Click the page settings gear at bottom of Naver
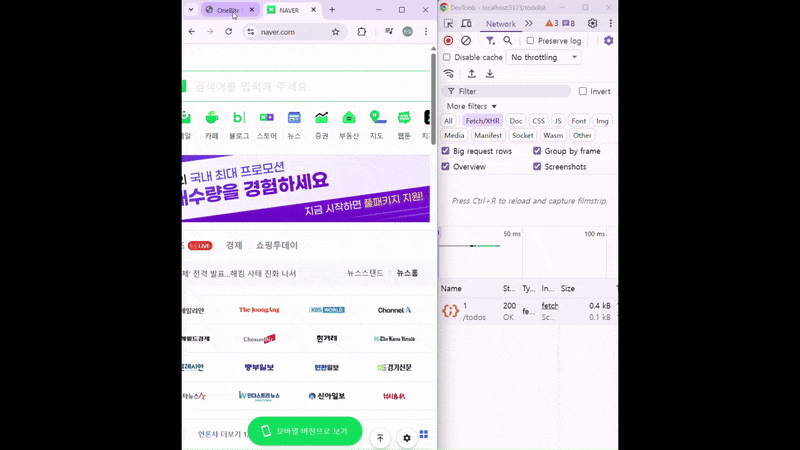 407,438
